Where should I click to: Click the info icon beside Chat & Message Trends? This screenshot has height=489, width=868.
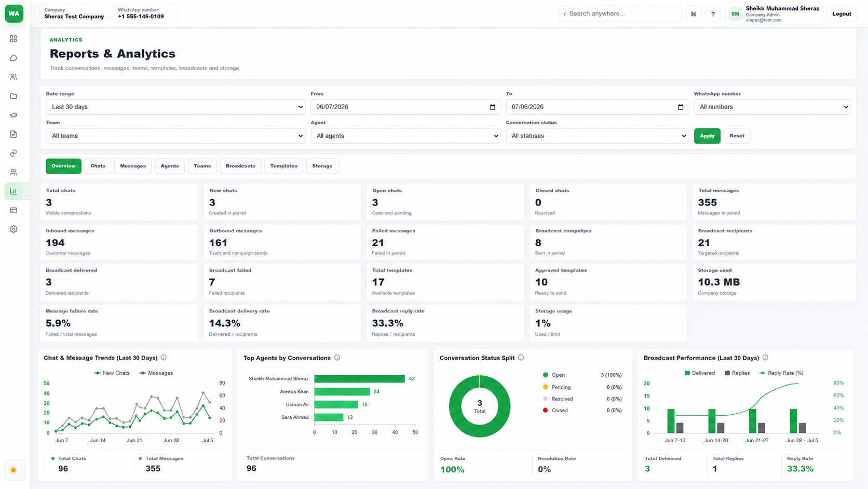click(164, 358)
